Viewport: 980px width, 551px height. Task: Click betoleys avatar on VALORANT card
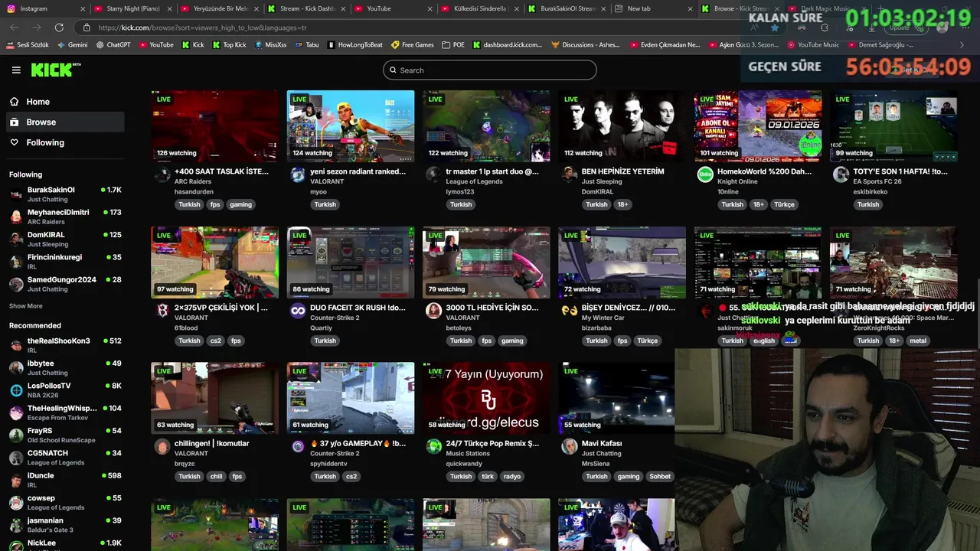433,310
